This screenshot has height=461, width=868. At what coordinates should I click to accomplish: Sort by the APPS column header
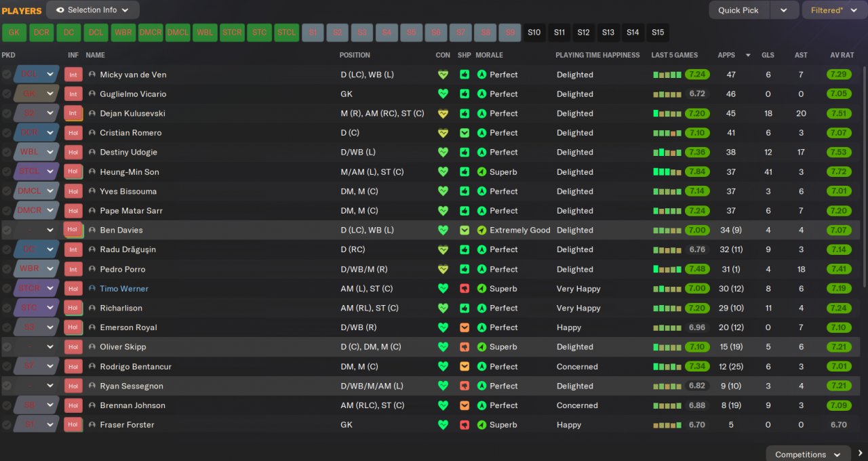726,55
